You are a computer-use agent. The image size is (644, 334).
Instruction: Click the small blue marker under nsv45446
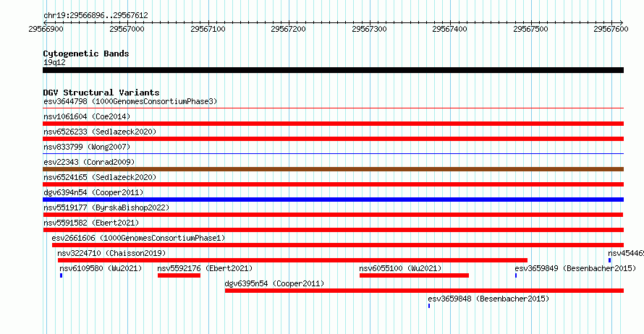[609, 260]
